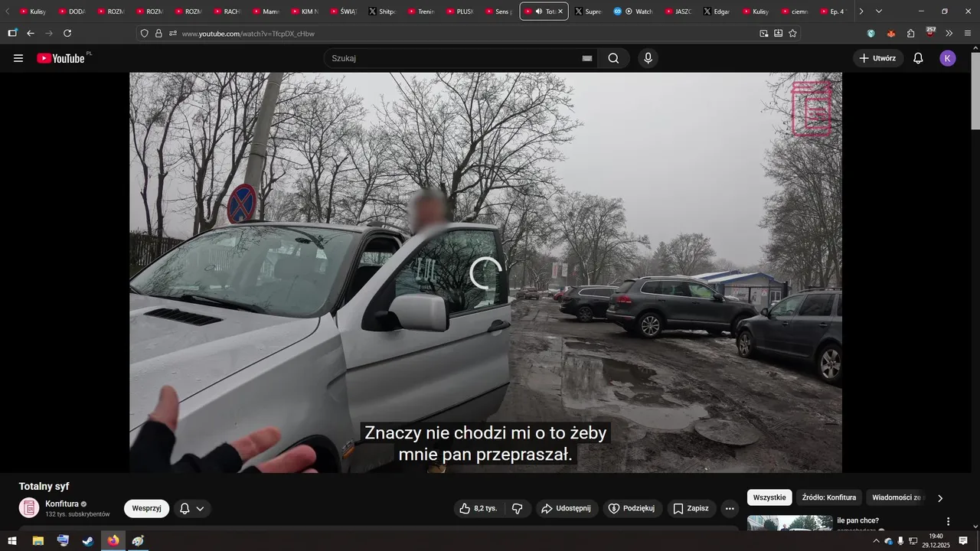Click the tracking protection shield icon
980x551 pixels.
pyautogui.click(x=145, y=34)
